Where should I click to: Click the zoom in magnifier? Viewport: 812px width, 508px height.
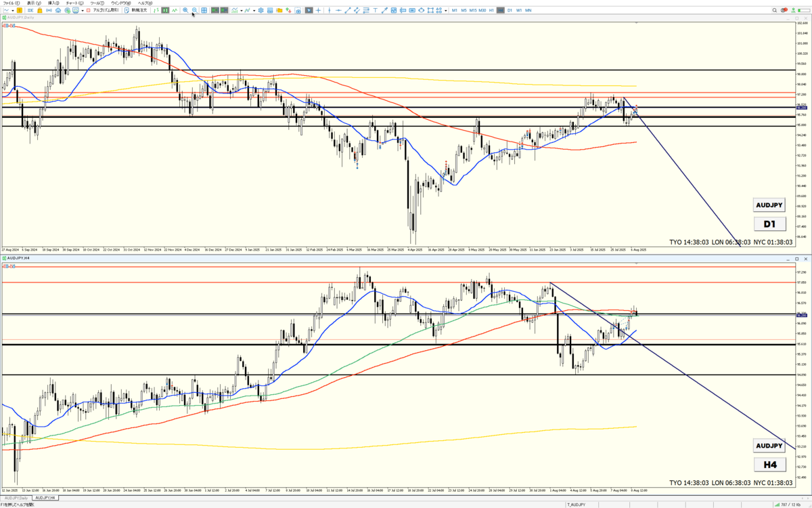click(185, 11)
